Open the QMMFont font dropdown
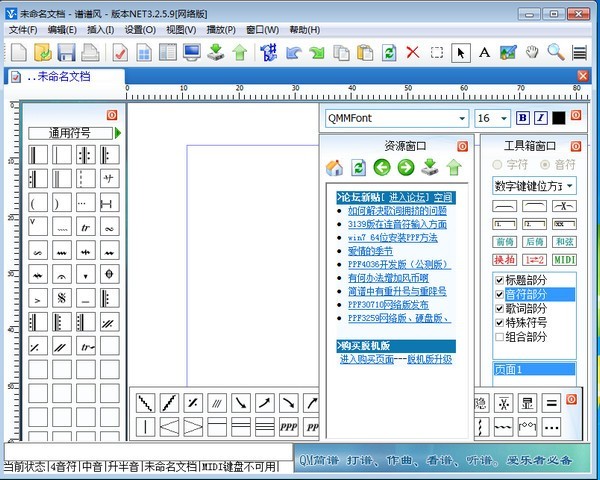 click(x=461, y=118)
